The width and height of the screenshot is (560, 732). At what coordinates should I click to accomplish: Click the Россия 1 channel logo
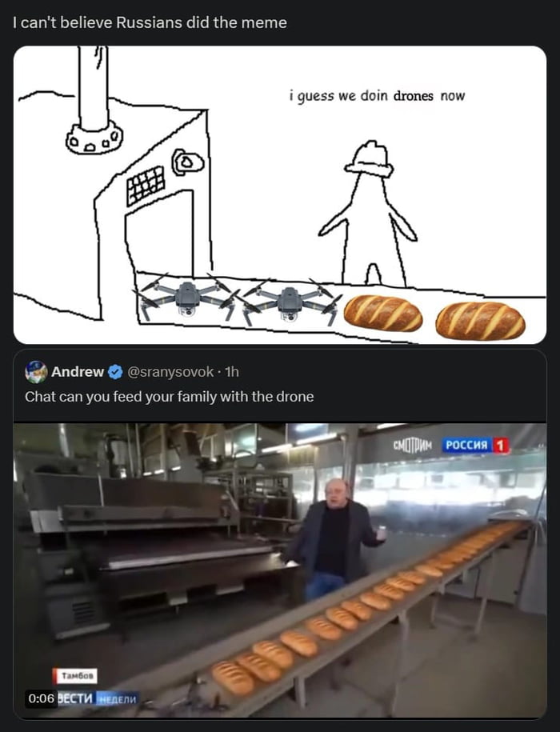pyautogui.click(x=474, y=446)
